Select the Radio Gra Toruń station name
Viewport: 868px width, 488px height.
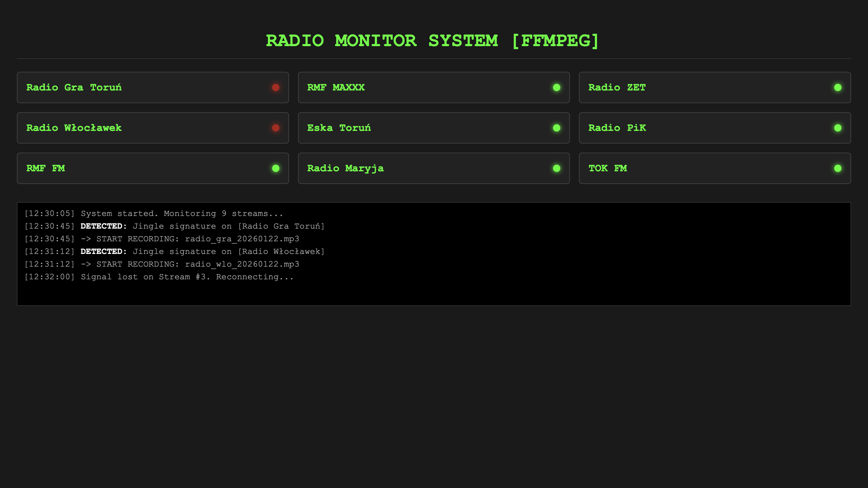(74, 87)
